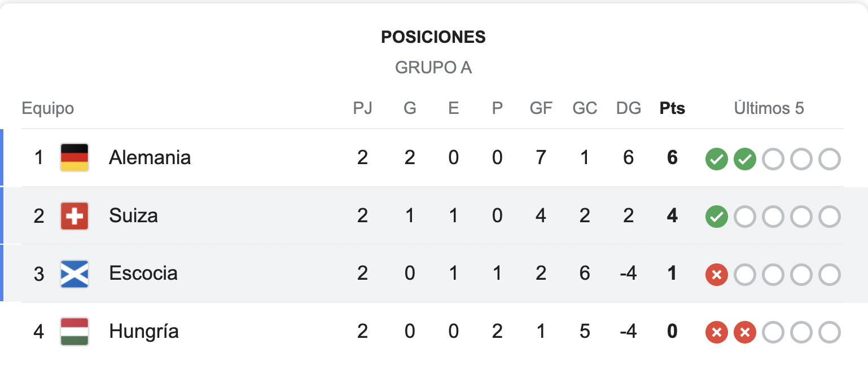Select the Escocia team name
Viewport: 868px width, 370px height.
(x=143, y=274)
